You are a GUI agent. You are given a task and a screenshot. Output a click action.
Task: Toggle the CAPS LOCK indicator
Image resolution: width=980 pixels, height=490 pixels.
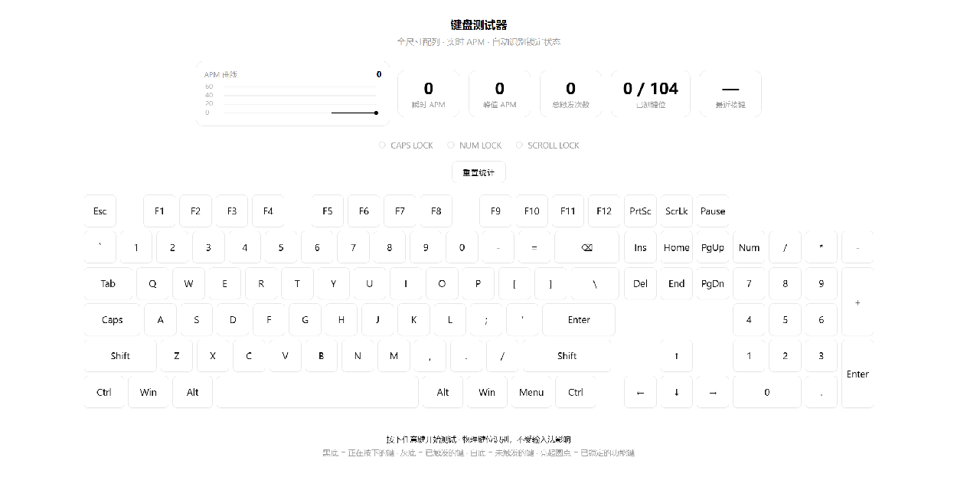tap(406, 145)
